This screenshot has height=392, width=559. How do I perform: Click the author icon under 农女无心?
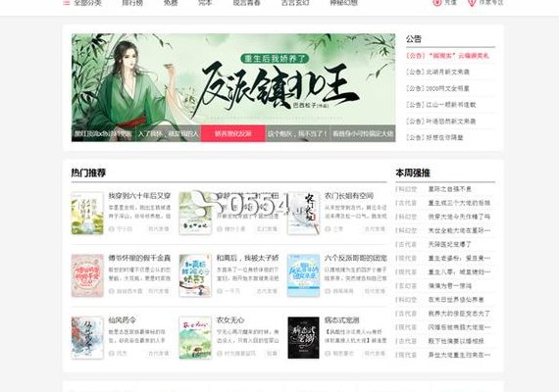pos(220,354)
